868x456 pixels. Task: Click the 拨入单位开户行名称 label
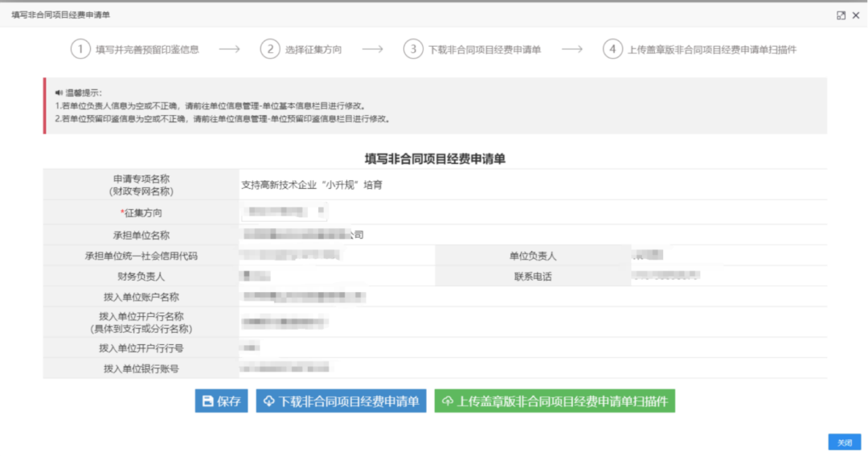click(x=141, y=322)
